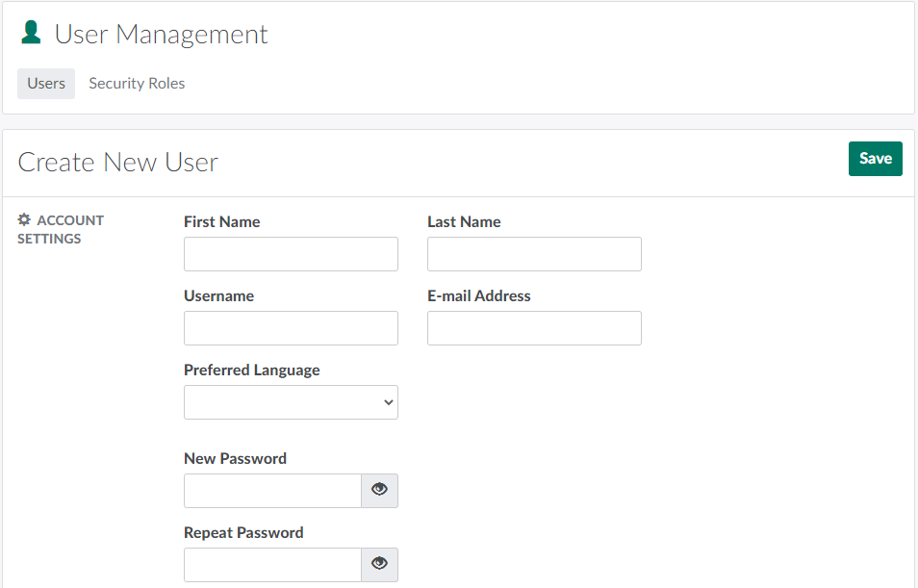Click the User Management person icon
Image resolution: width=918 pixels, height=588 pixels.
tap(31, 33)
